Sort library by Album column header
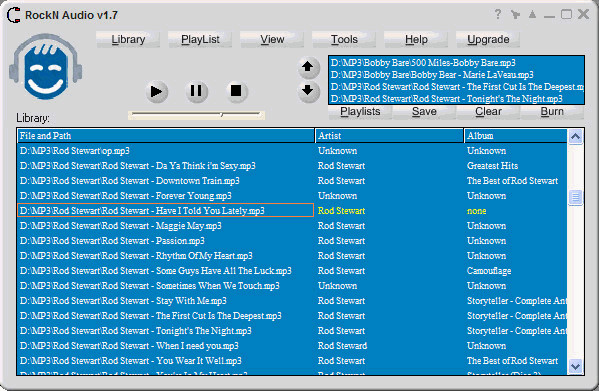599x391 pixels. 516,136
